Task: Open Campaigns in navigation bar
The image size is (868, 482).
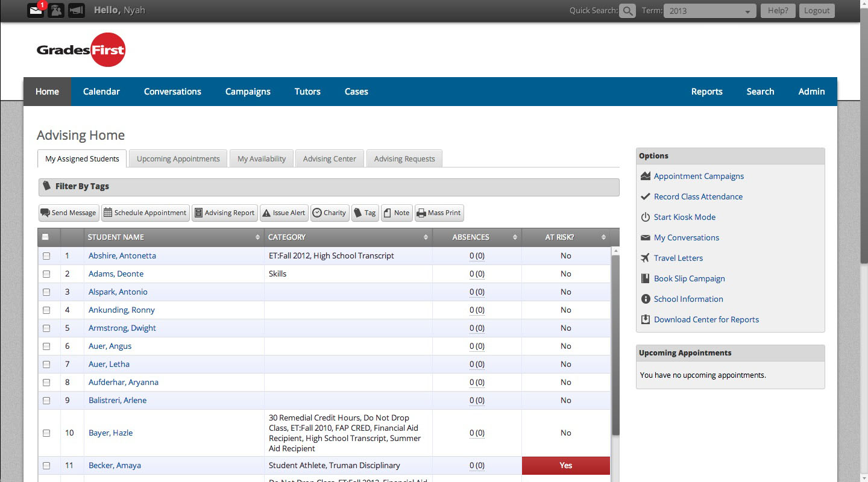Action: [x=248, y=92]
